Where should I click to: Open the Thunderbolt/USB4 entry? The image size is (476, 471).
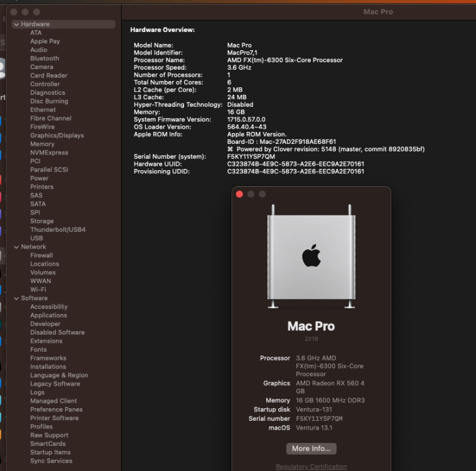point(58,230)
